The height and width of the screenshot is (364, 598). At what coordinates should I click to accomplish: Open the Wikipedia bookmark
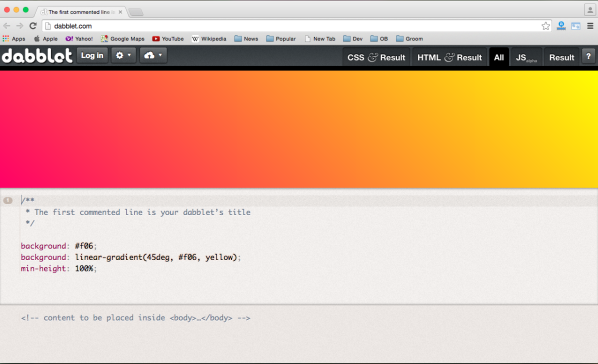(209, 39)
